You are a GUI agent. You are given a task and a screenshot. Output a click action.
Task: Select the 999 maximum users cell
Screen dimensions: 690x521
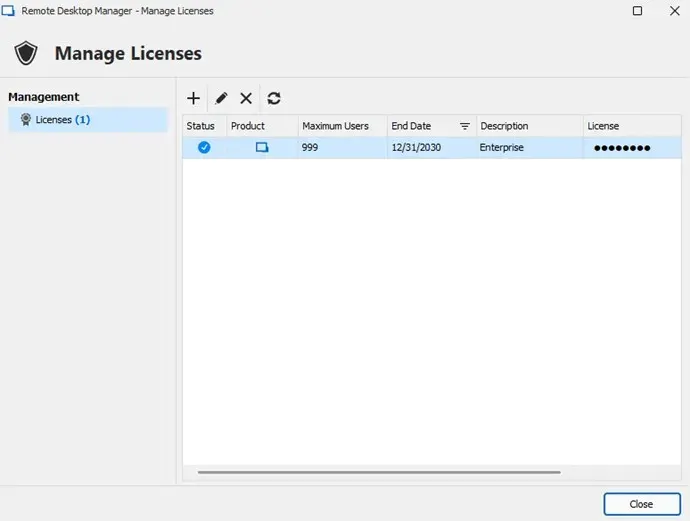(343, 147)
